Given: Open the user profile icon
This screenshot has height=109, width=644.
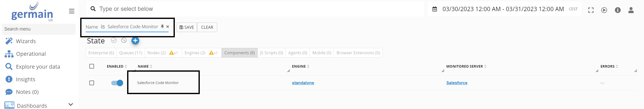Looking at the screenshot, I should tap(631, 10).
